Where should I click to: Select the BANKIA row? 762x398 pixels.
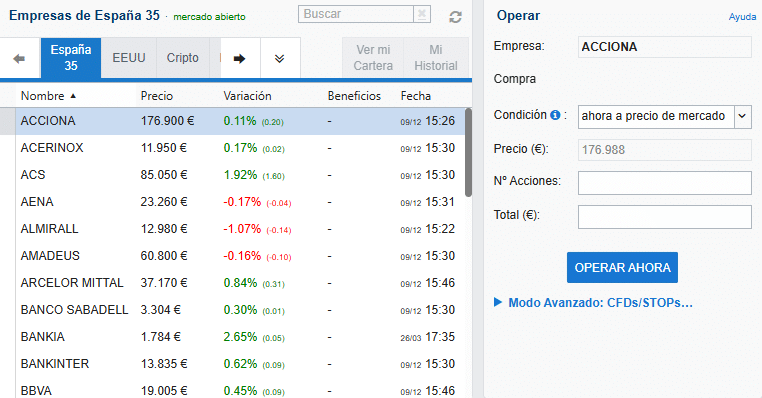click(x=232, y=337)
